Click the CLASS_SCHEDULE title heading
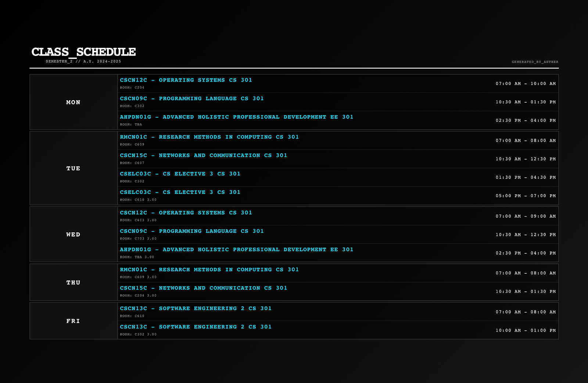Image resolution: width=588 pixels, height=383 pixels. coord(83,52)
